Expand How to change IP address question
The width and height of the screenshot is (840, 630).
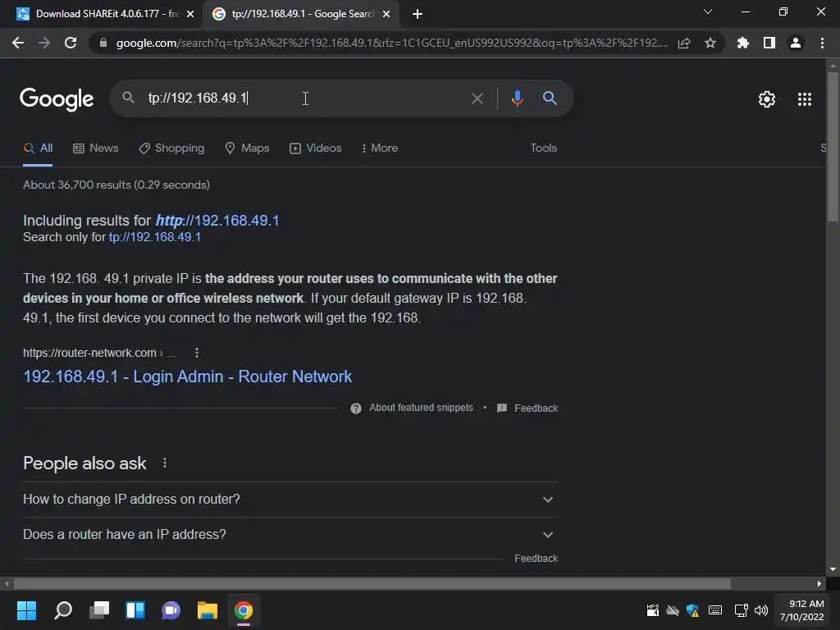290,500
